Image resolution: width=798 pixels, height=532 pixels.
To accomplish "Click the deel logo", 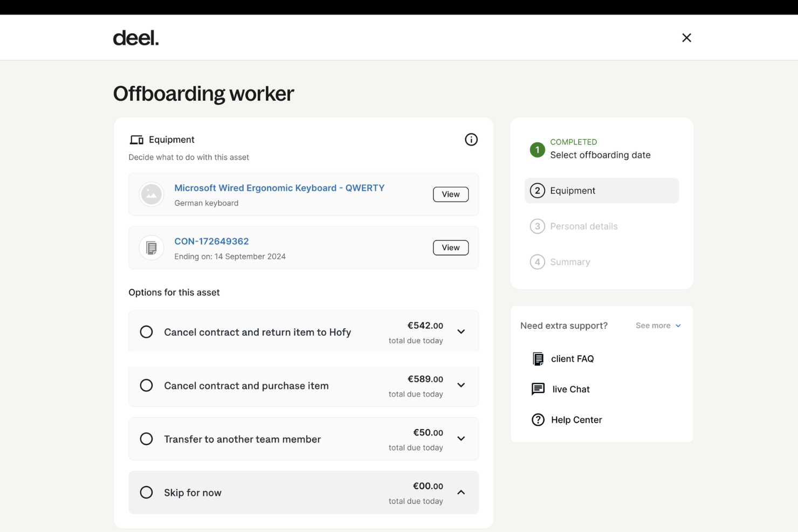I will click(135, 37).
